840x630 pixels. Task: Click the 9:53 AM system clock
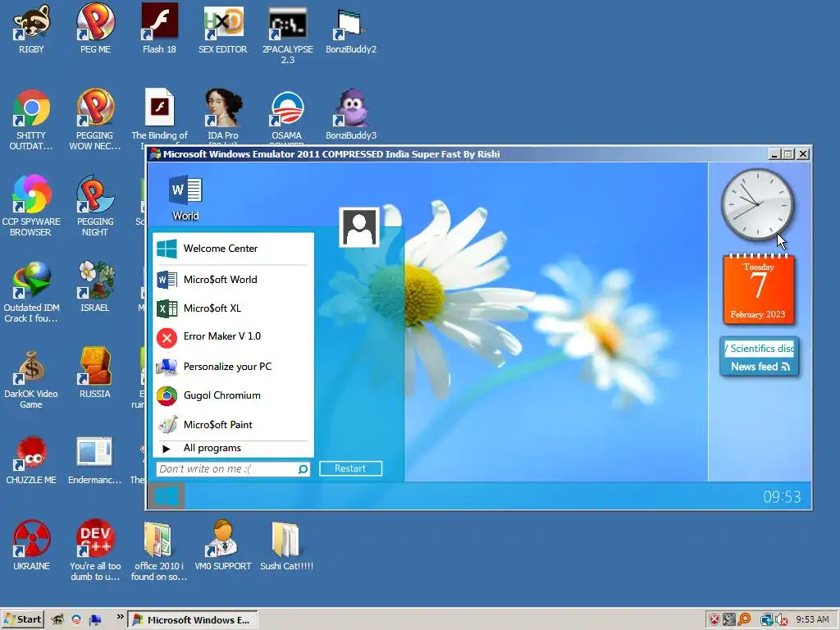pyautogui.click(x=812, y=620)
